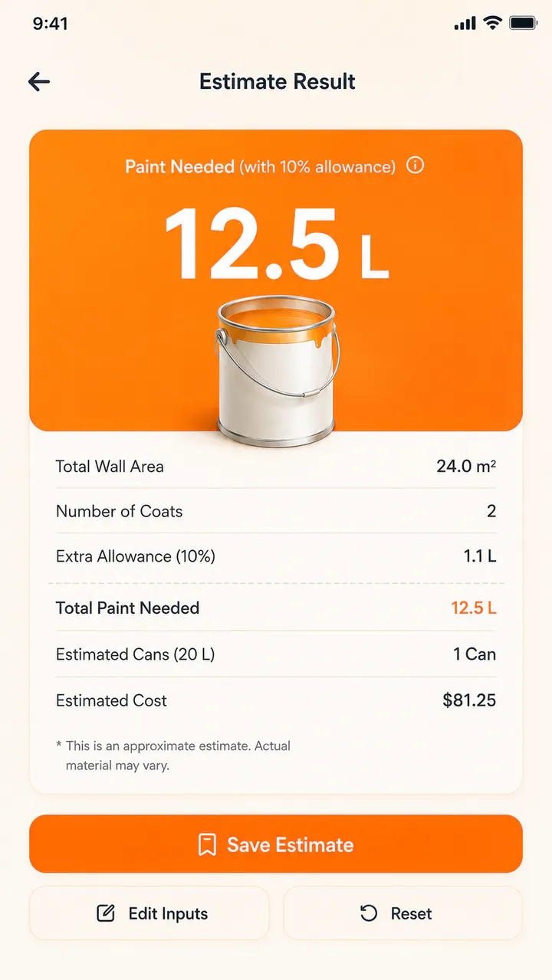Click the Estimate Result title
Image resolution: width=552 pixels, height=980 pixels.
278,82
